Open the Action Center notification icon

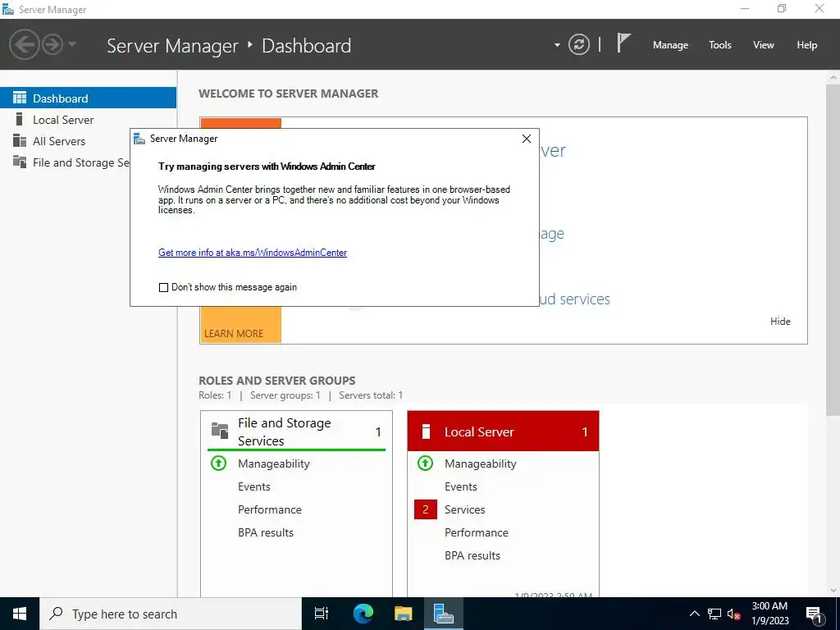[815, 614]
